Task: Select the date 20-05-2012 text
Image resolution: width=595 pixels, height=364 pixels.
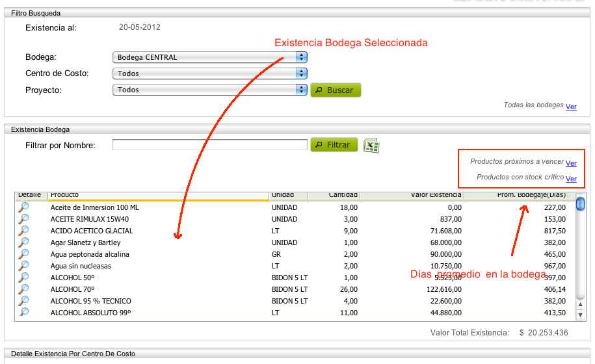Action: pos(140,27)
